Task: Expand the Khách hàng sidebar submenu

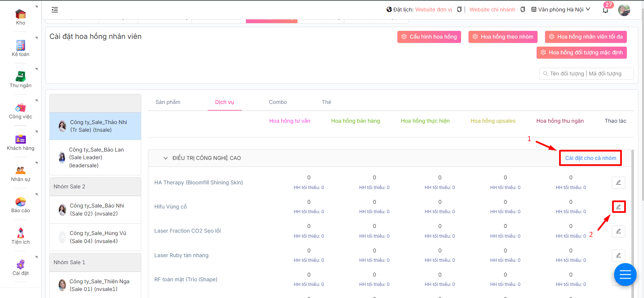Action: 36,132
